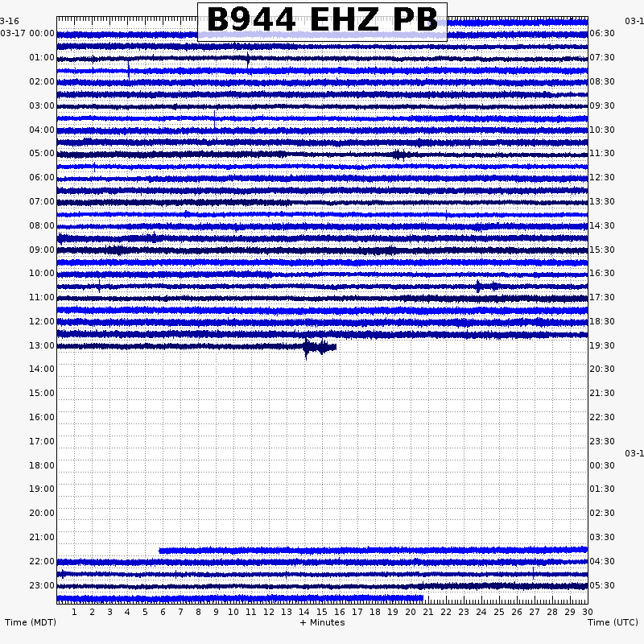Click minute 14 on the bottom axis
The width and height of the screenshot is (644, 644).
(304, 613)
